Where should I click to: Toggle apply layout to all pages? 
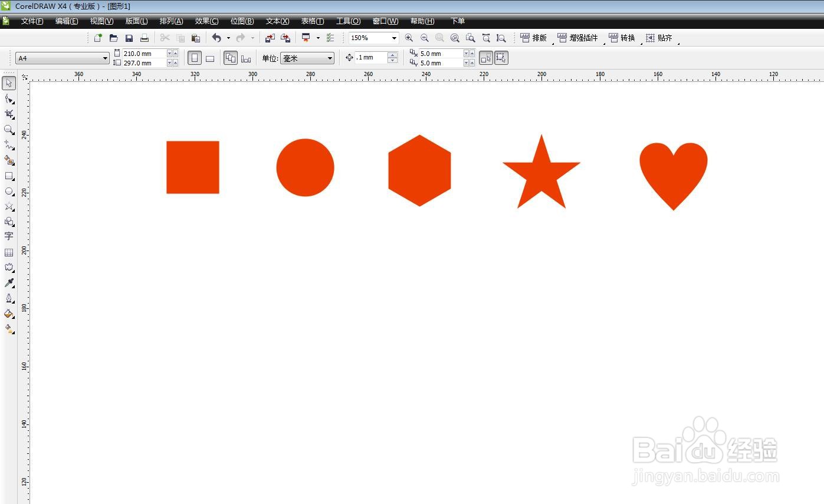click(x=231, y=58)
